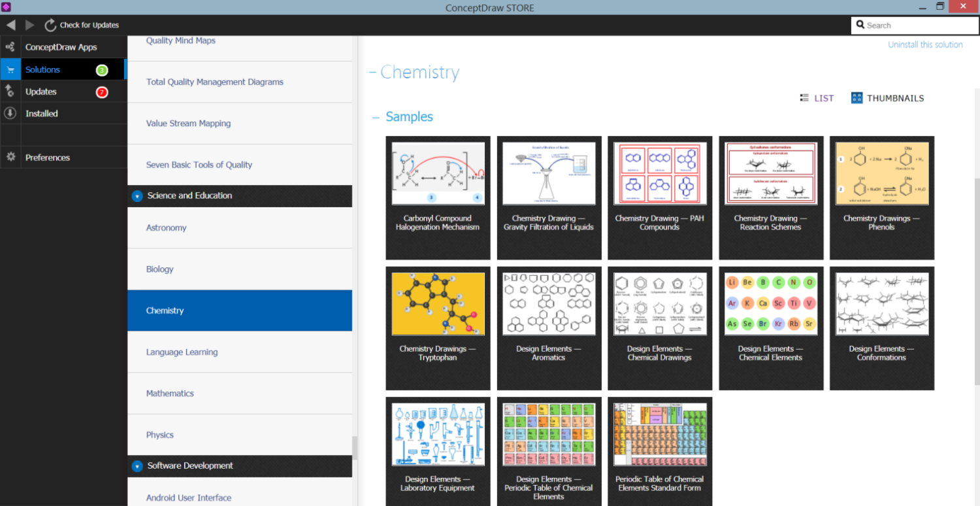Click the ConceptDraw STORE app logo
Image resolution: width=980 pixels, height=506 pixels.
[6, 7]
